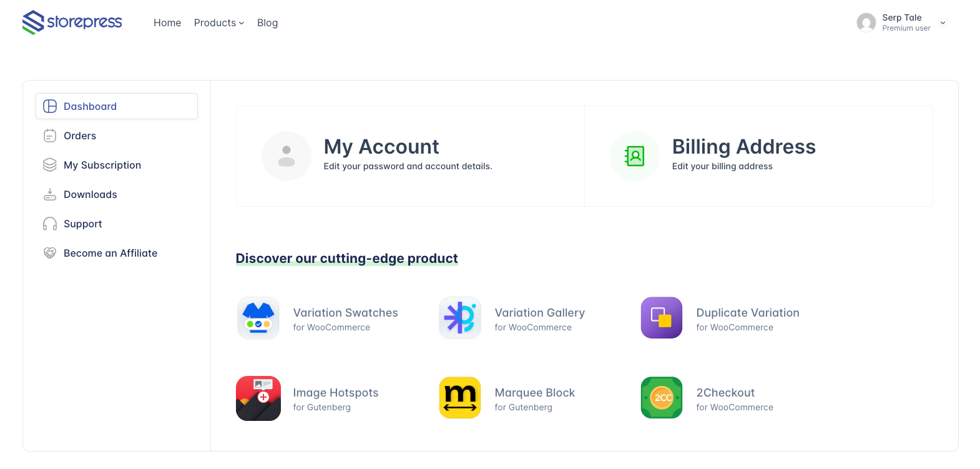980x469 pixels.
Task: Open My Account to edit password details
Action: (x=381, y=146)
